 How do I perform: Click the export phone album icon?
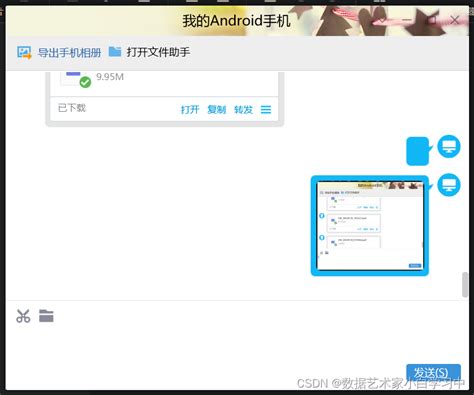(24, 53)
